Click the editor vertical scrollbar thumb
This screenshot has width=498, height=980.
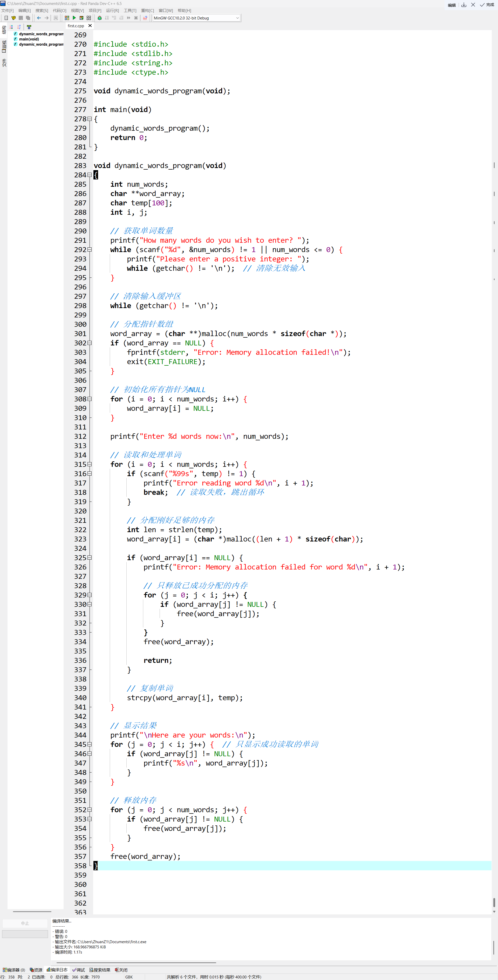[494, 902]
